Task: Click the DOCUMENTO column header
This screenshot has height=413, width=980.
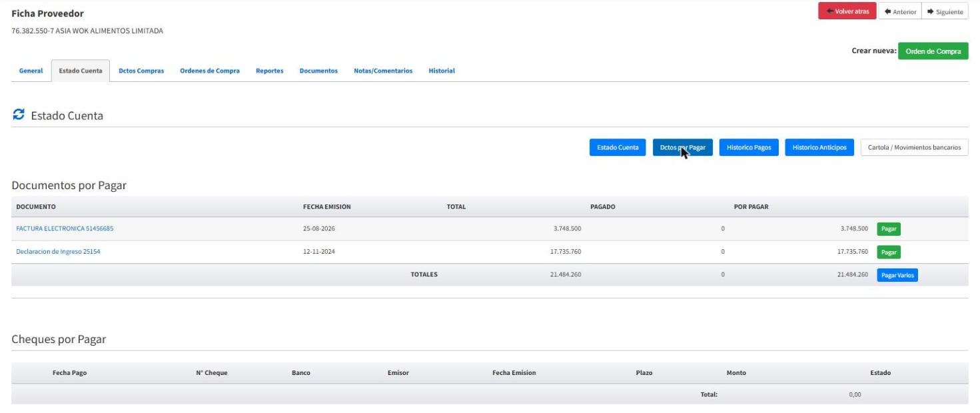Action: tap(36, 206)
